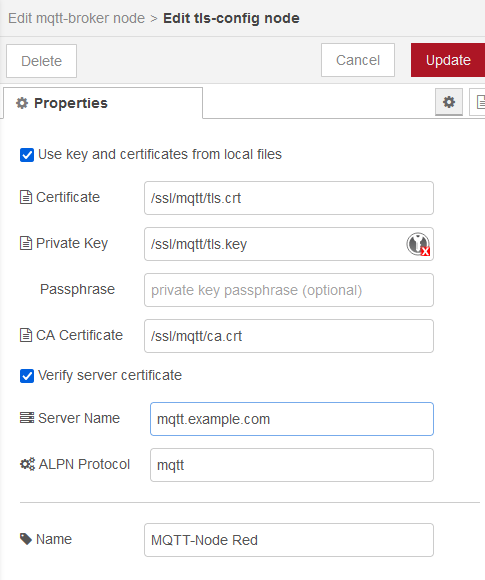This screenshot has width=485, height=580.
Task: Click the Private Key file icon
Action: 26,243
